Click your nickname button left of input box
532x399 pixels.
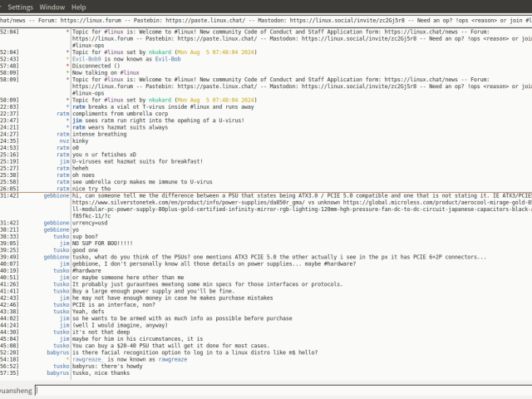[15, 389]
